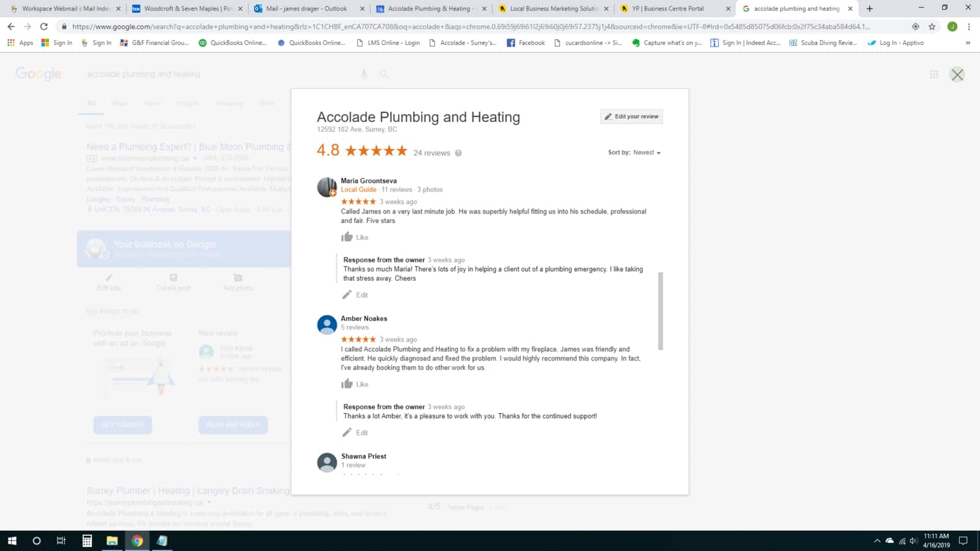980x551 pixels.
Task: Open Shawna Priest's profile avatar
Action: point(327,462)
